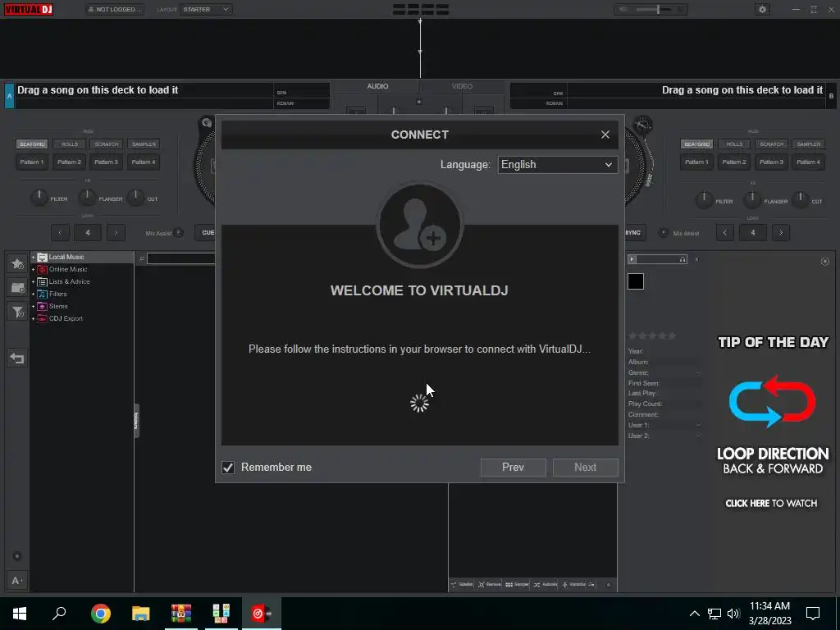Expand the Stems tree node
The height and width of the screenshot is (630, 840).
coord(33,307)
